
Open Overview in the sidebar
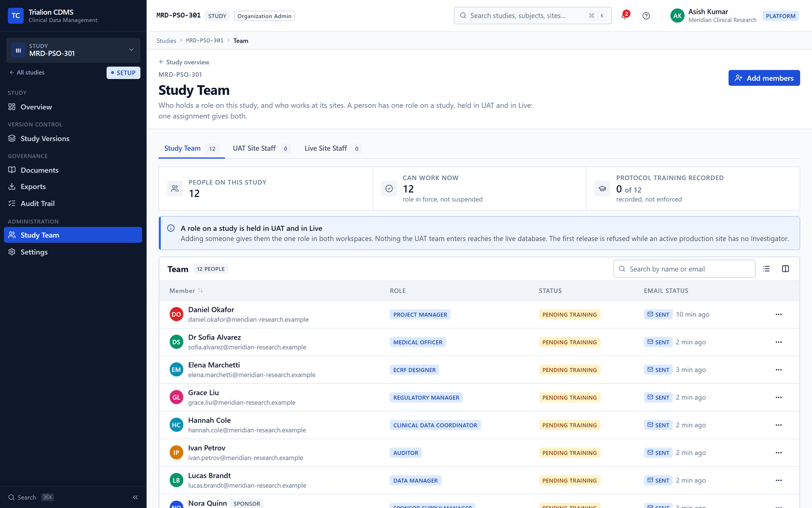point(73,107)
